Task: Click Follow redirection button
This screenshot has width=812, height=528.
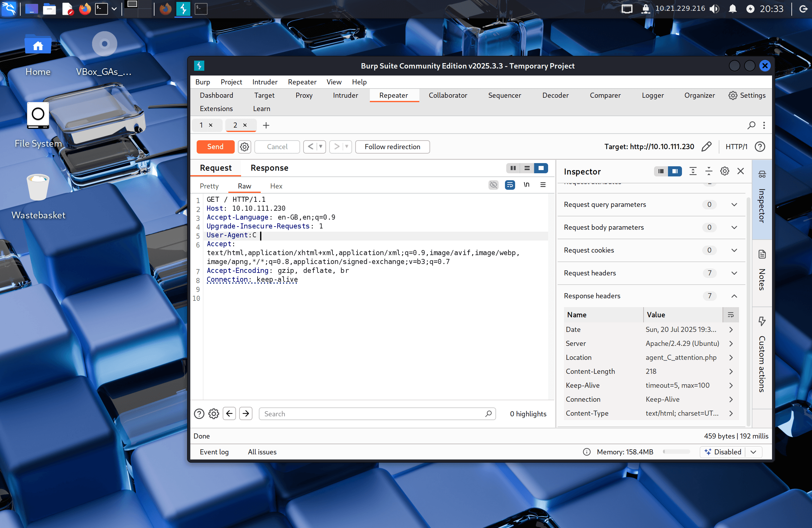Action: (392, 147)
